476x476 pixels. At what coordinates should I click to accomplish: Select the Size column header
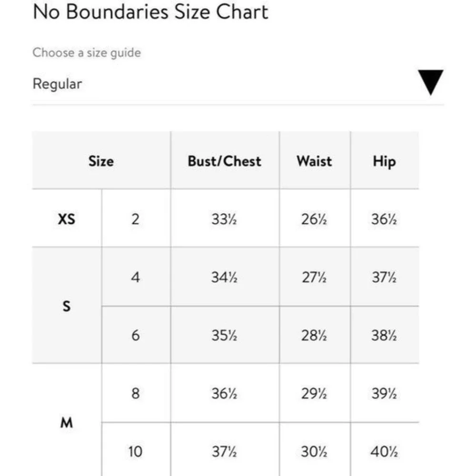(101, 160)
